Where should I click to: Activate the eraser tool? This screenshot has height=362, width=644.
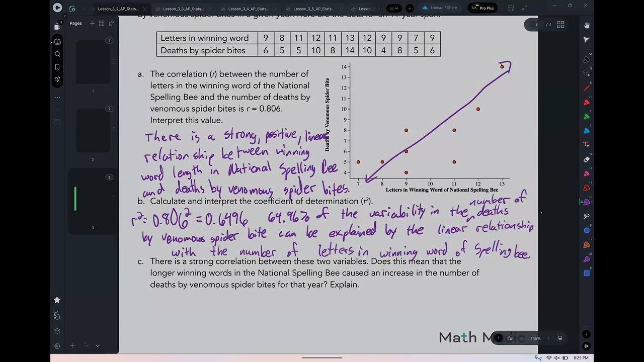[x=587, y=159]
